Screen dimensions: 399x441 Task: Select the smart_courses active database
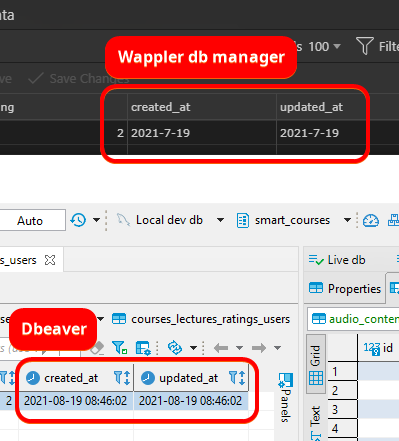[283, 220]
